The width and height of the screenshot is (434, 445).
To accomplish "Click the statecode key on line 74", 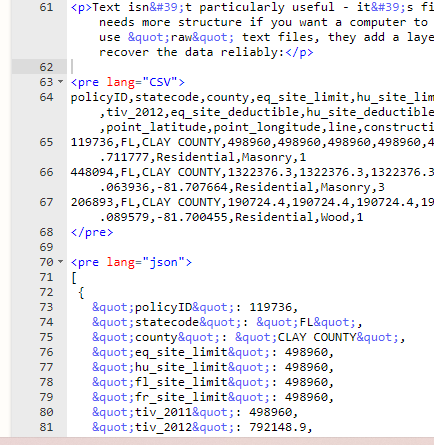I will point(167,322).
